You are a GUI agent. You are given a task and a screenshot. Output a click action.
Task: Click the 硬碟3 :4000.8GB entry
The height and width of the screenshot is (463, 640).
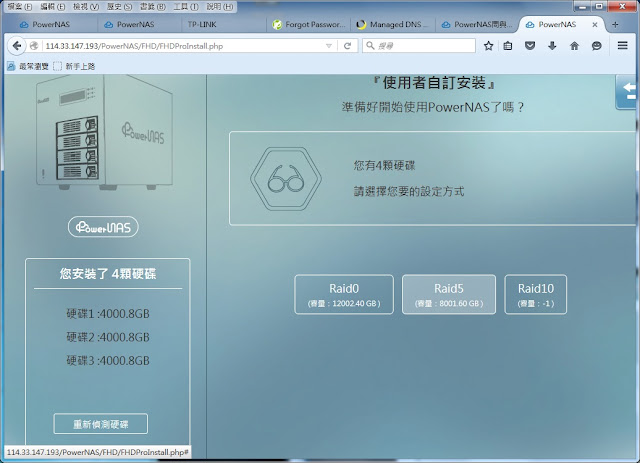(108, 361)
